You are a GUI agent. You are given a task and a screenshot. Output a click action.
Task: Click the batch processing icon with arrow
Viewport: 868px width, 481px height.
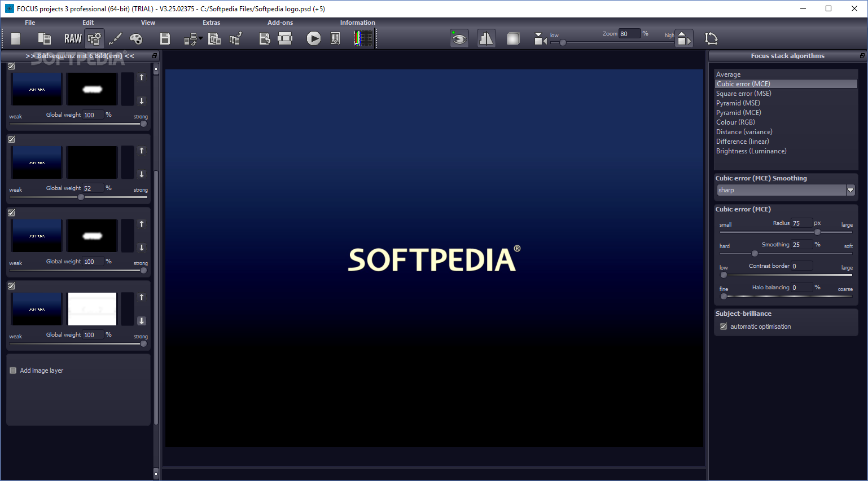[x=192, y=38]
